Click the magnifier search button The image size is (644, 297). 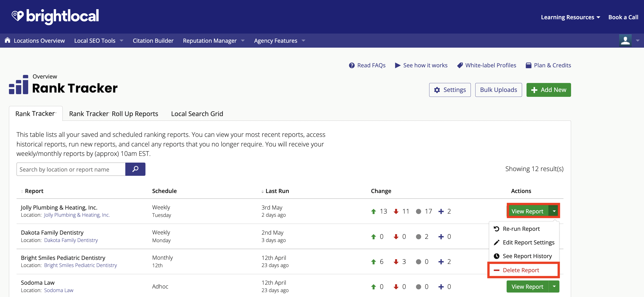click(x=135, y=169)
